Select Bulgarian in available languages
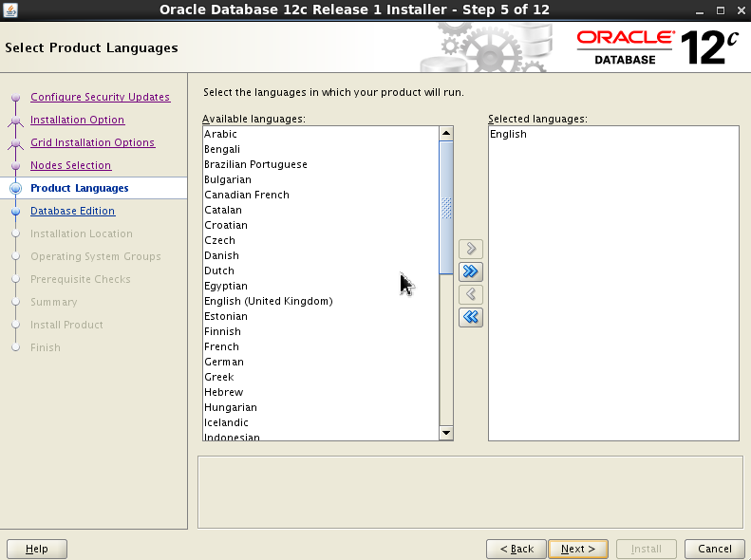This screenshot has height=560, width=751. click(x=320, y=179)
